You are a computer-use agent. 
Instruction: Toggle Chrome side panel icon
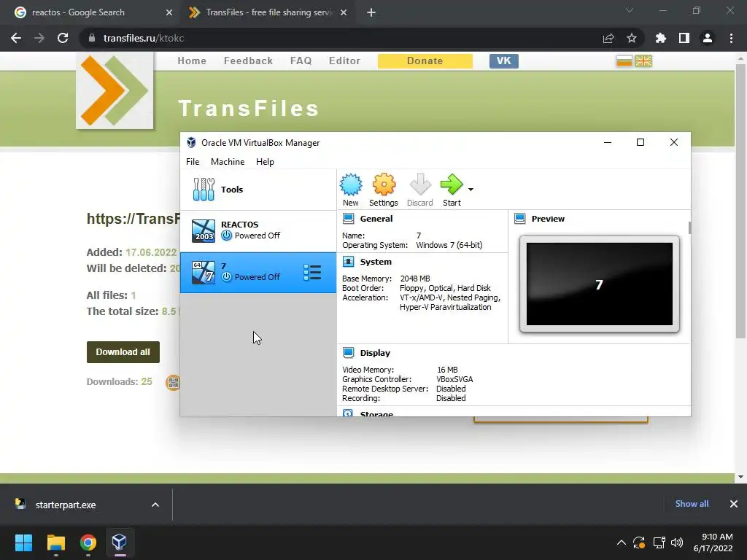(x=684, y=38)
